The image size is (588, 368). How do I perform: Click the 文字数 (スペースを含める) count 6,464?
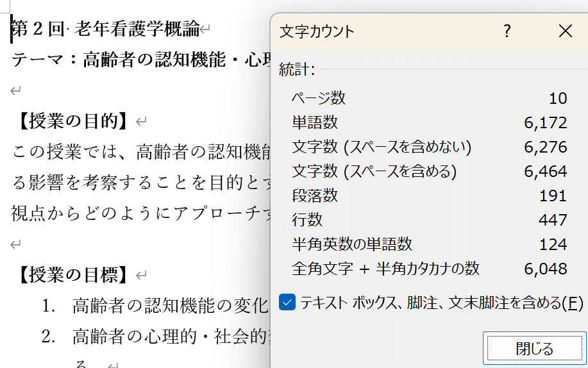point(545,171)
